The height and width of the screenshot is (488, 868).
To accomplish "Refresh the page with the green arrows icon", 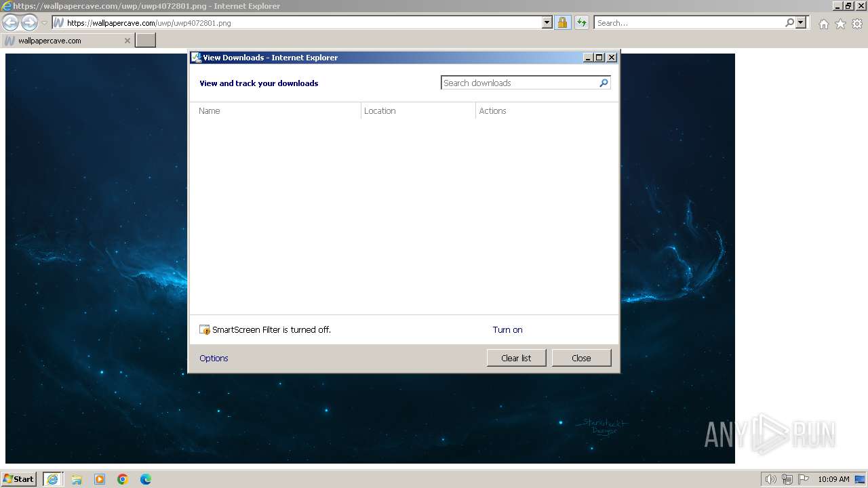I will click(x=581, y=22).
